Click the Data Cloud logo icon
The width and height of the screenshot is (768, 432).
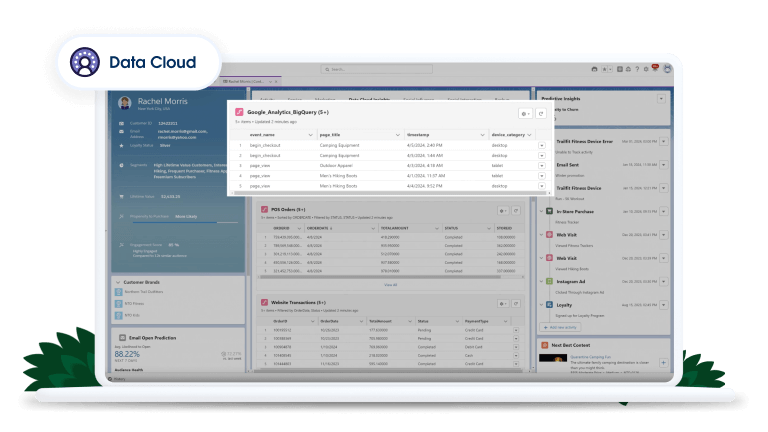pyautogui.click(x=86, y=62)
